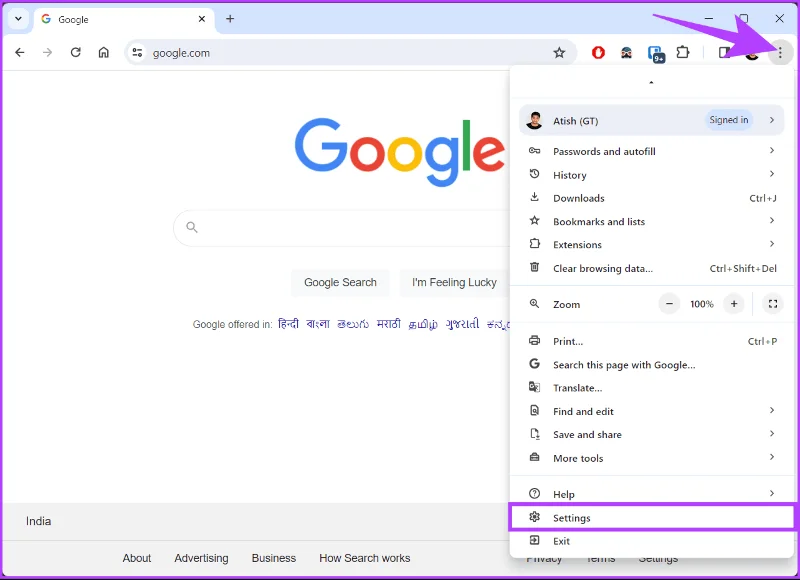
Task: Click the History clock icon
Action: coord(534,174)
